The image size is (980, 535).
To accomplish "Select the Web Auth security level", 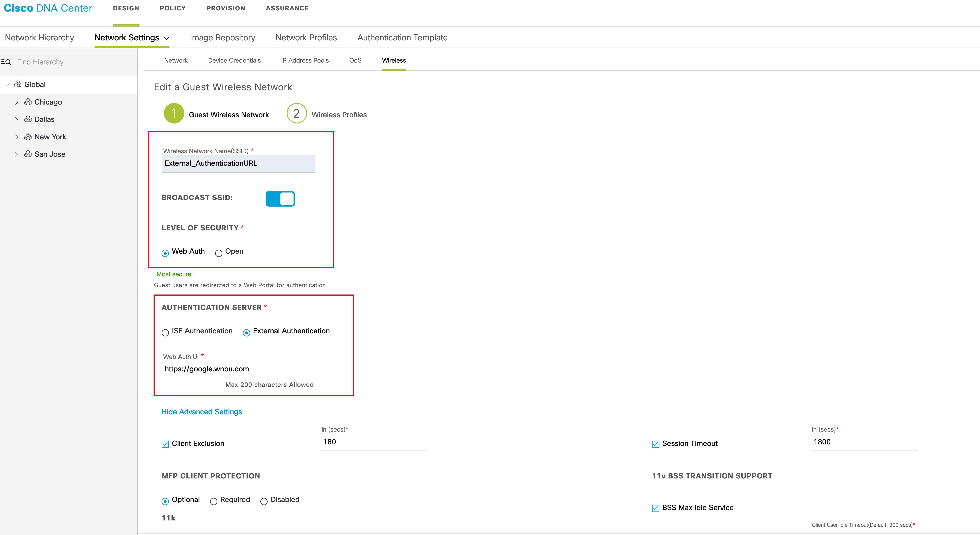I will tap(165, 253).
